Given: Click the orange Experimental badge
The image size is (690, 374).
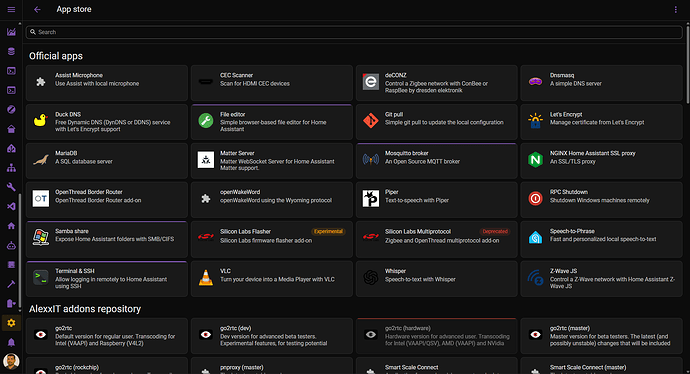Looking at the screenshot, I should [x=328, y=231].
